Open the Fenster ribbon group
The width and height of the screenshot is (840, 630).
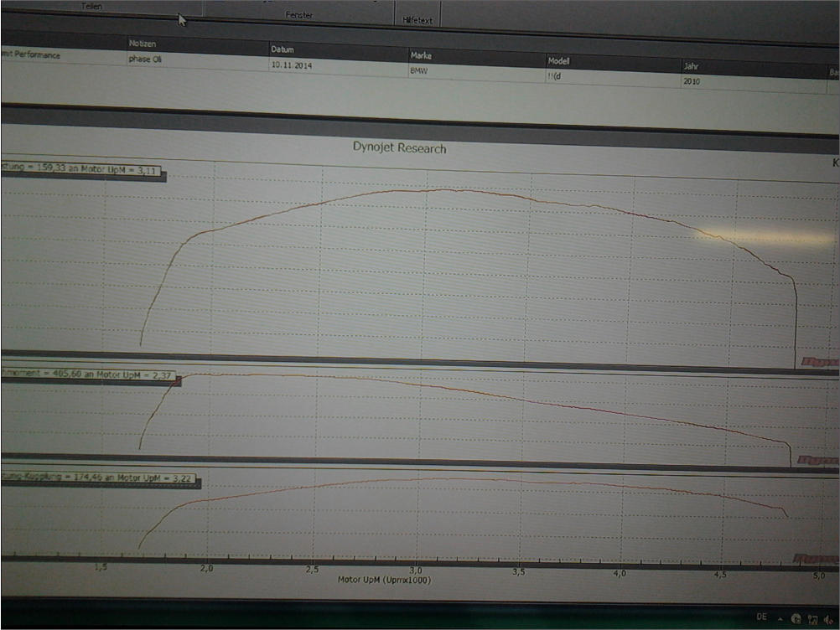click(x=299, y=15)
